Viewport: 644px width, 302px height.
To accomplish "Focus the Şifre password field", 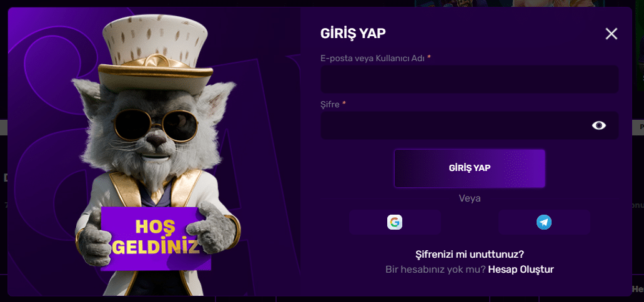I will coord(470,125).
